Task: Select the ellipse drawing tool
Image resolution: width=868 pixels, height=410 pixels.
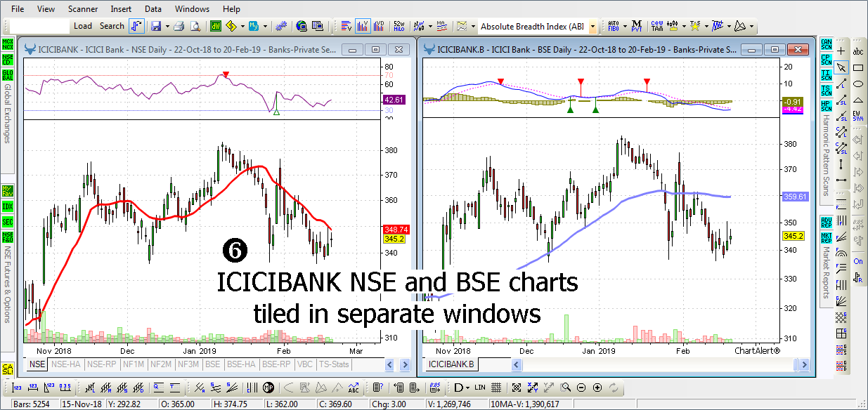Action: tap(858, 84)
